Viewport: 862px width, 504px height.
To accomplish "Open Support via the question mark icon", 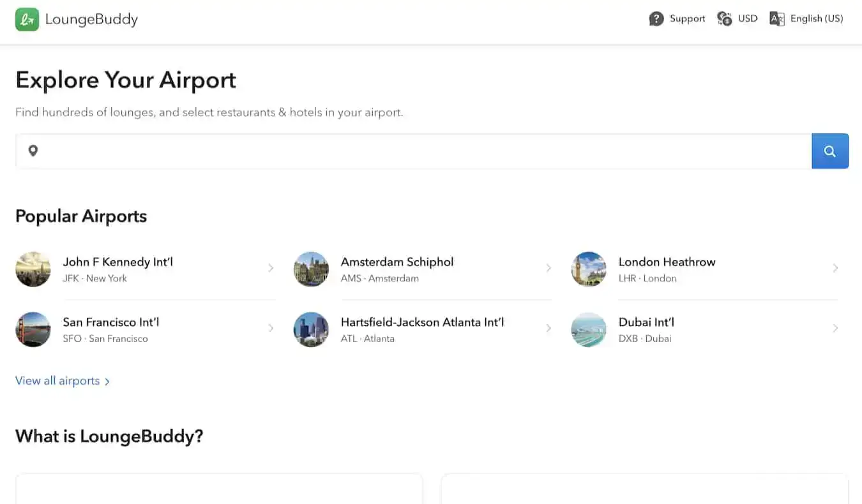I will click(x=656, y=19).
